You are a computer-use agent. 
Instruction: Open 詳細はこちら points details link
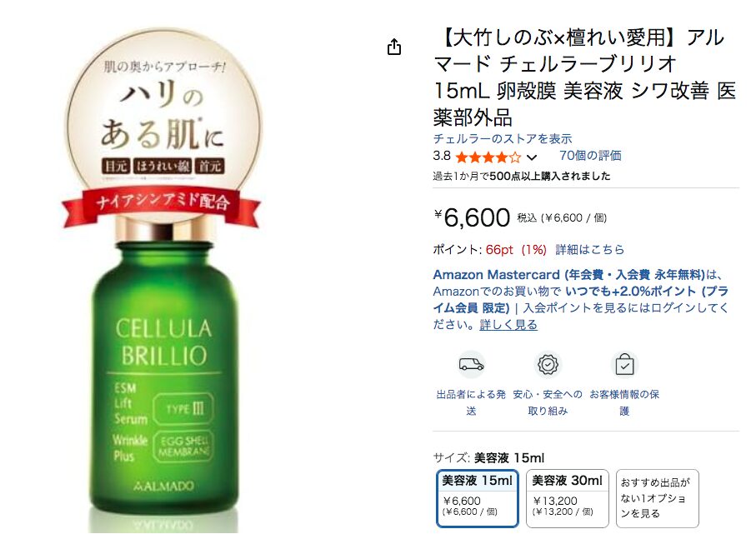[589, 249]
